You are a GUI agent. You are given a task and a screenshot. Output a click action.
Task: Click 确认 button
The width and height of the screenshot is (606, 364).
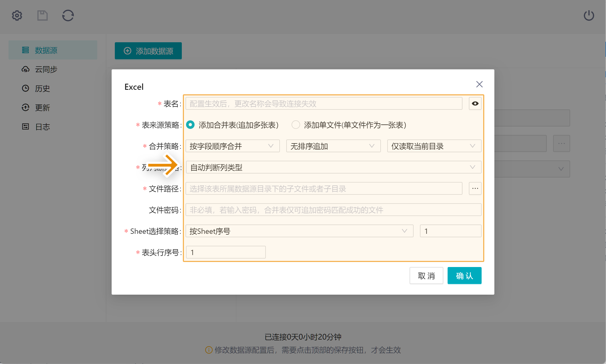[x=464, y=276]
